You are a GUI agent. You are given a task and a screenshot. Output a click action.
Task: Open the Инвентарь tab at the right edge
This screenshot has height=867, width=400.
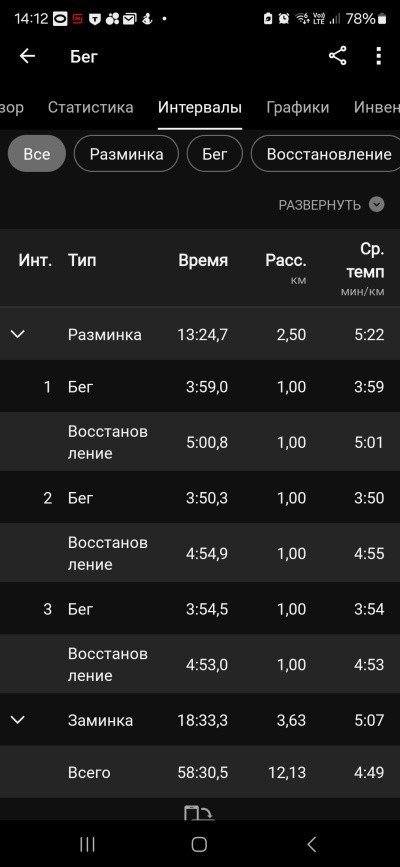pyautogui.click(x=377, y=107)
